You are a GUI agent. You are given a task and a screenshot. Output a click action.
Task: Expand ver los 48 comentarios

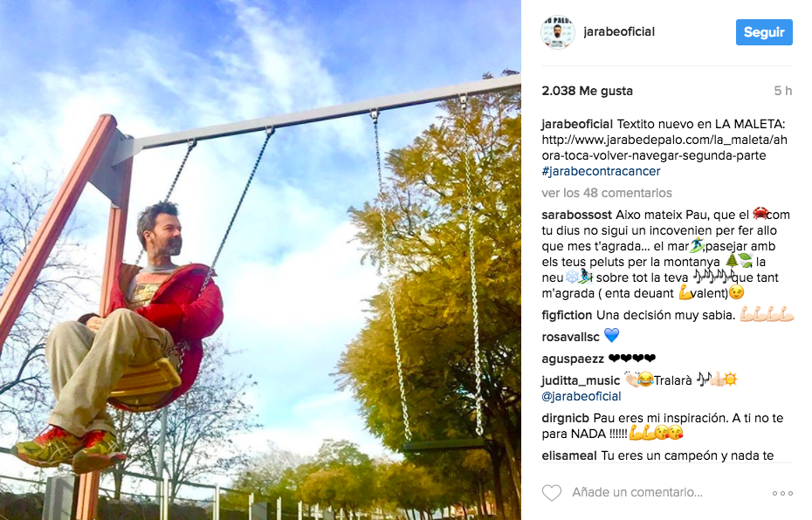click(x=607, y=193)
